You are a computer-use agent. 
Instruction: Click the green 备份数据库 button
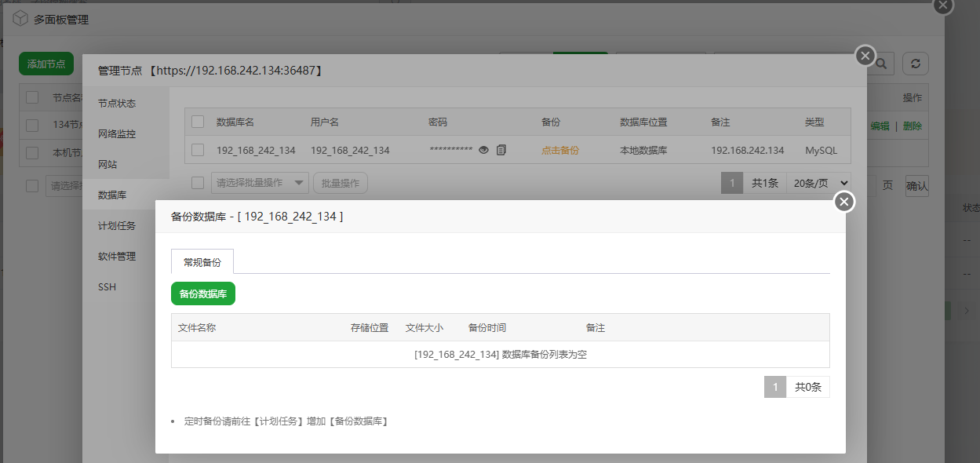point(203,293)
